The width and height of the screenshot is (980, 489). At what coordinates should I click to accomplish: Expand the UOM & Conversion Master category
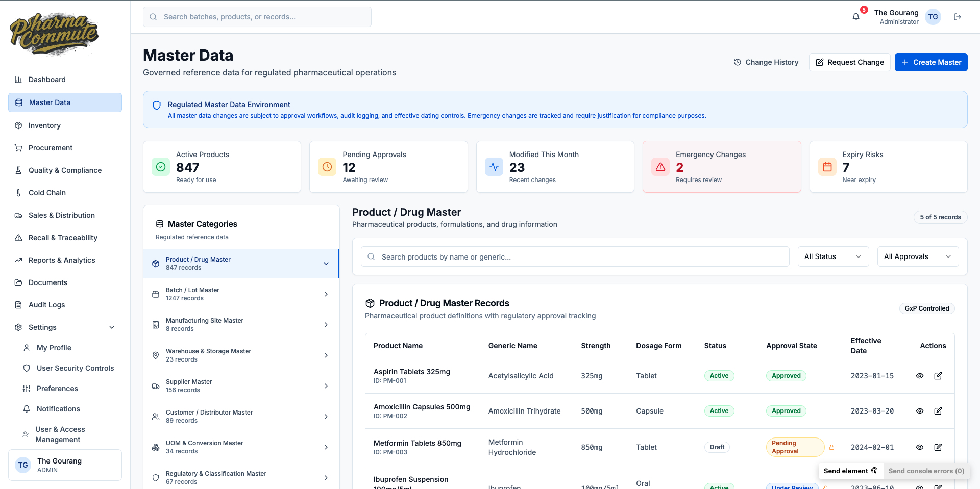(326, 447)
